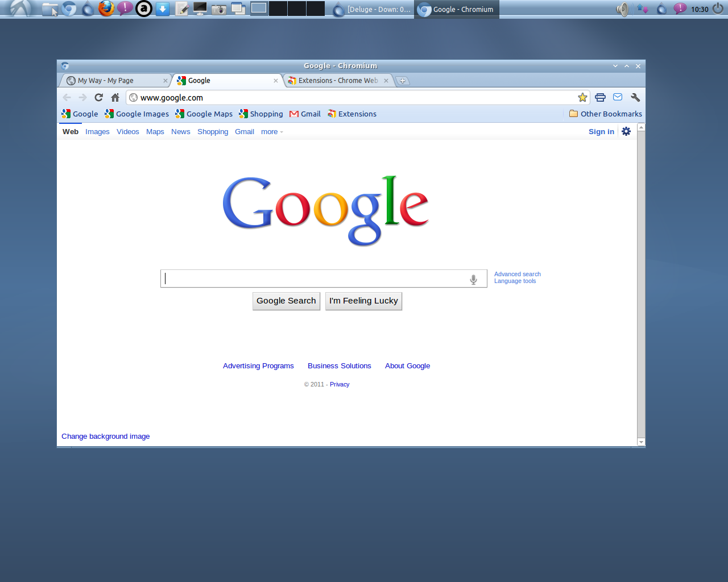This screenshot has height=582, width=728.
Task: Open Maps in Google navigation bar
Action: [x=155, y=132]
